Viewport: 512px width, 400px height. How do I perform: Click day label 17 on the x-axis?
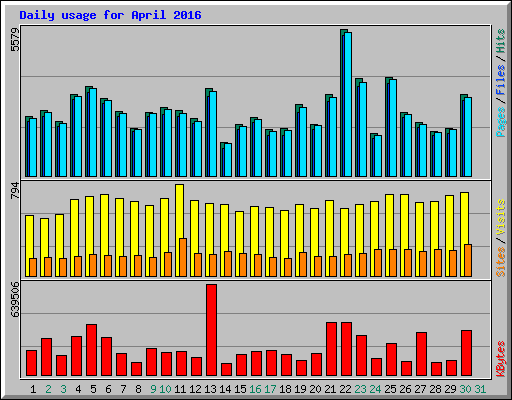270,389
